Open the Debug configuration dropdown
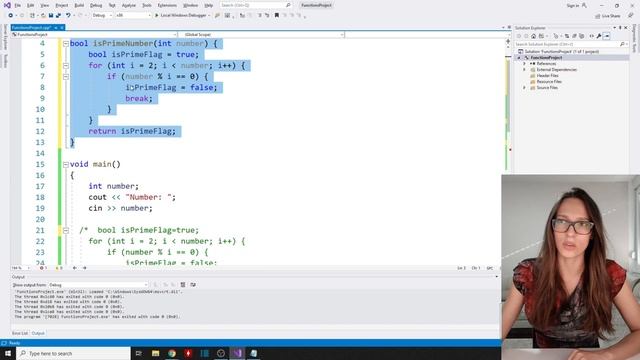This screenshot has width=640, height=360. coord(101,16)
